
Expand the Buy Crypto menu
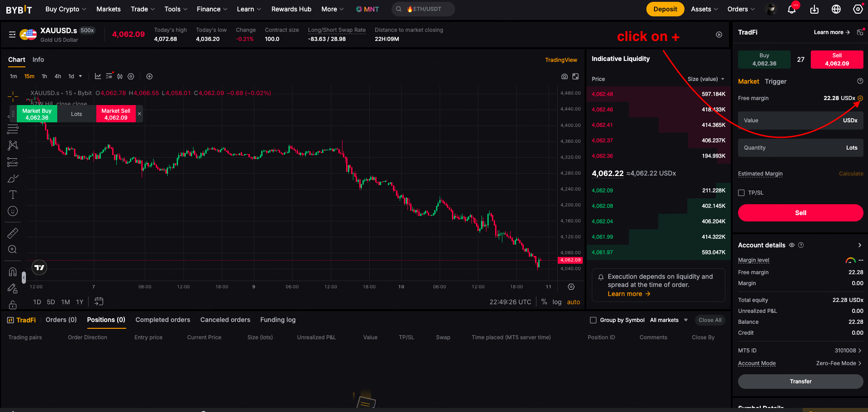point(65,9)
